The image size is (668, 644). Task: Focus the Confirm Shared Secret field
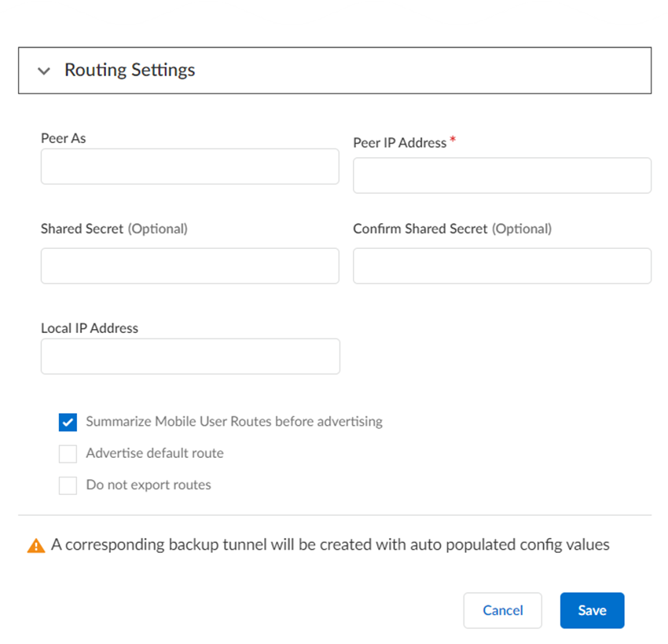501,266
